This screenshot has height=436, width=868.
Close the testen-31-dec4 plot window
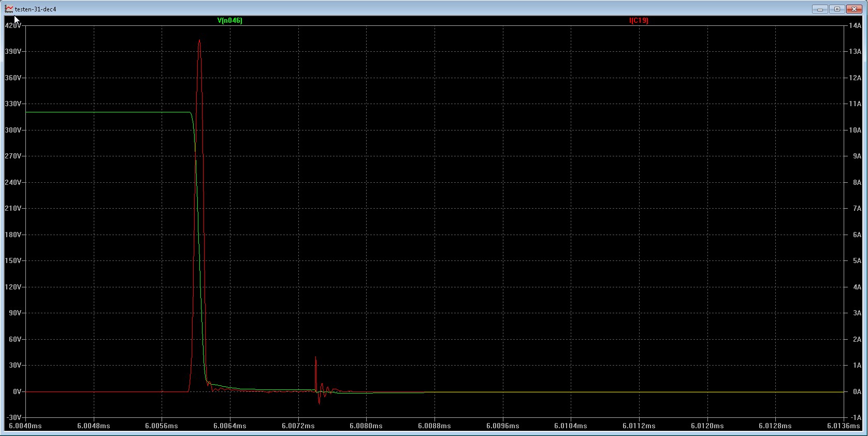pos(853,9)
